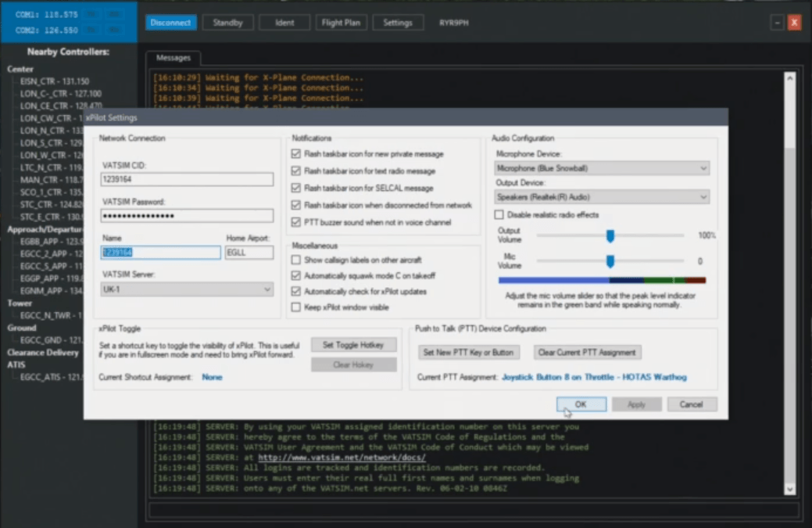The width and height of the screenshot is (812, 528).
Task: Uncheck Flash taskbar icon for SELCAL message
Action: pyautogui.click(x=295, y=188)
